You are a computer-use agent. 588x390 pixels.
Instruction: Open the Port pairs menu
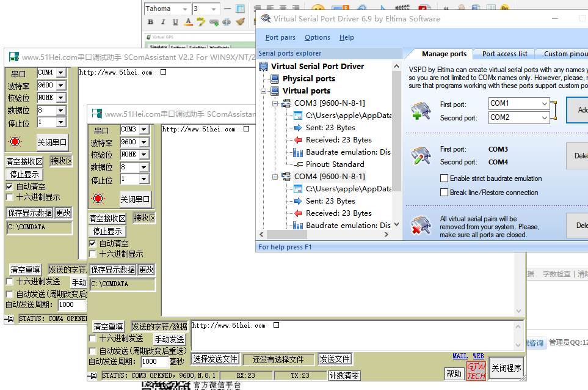[280, 37]
